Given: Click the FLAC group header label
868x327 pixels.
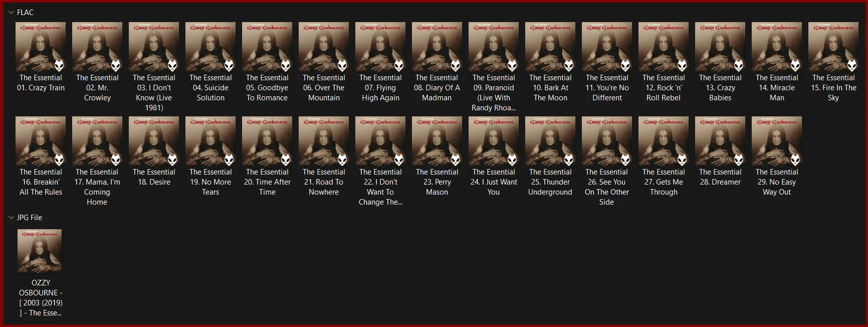Looking at the screenshot, I should tap(25, 13).
